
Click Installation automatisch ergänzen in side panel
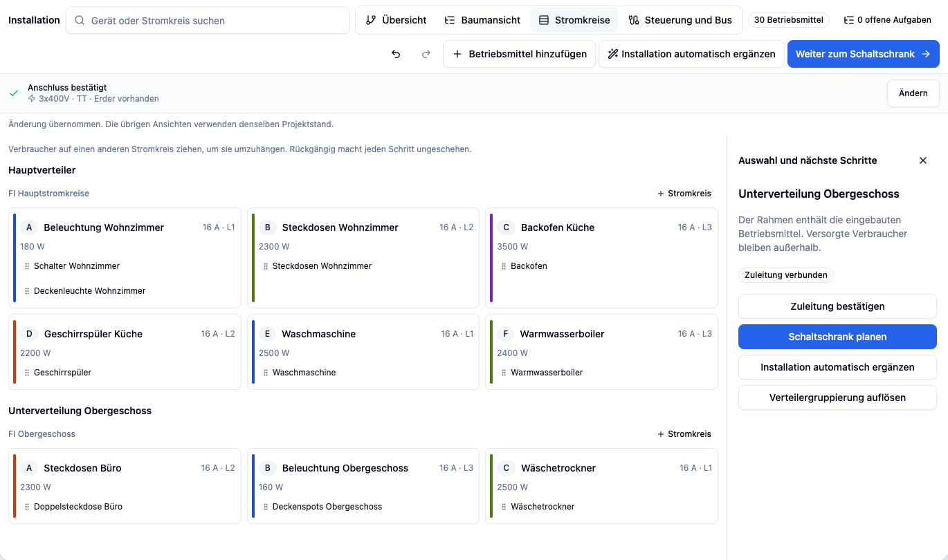coord(837,367)
